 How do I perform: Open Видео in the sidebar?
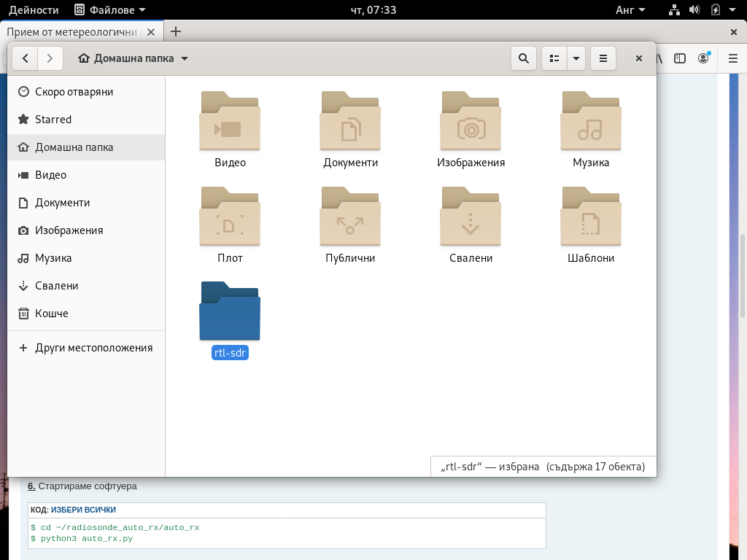86,175
